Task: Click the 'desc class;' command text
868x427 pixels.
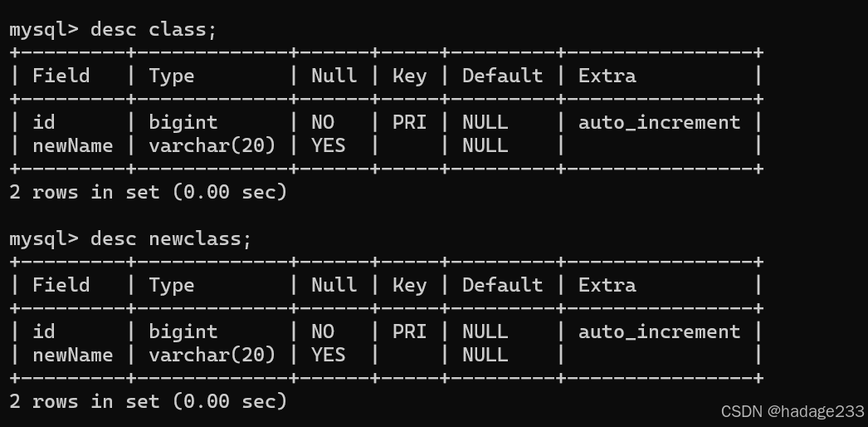Action: (154, 29)
